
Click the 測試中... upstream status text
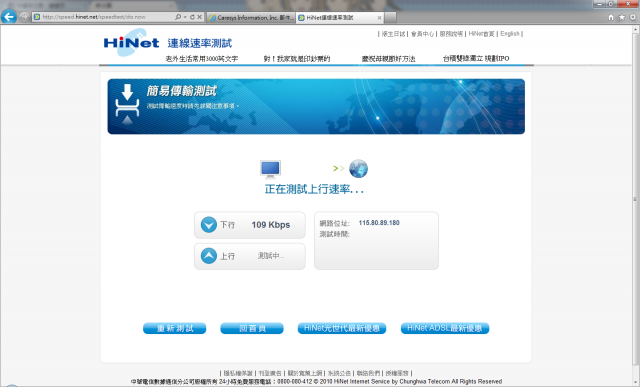(x=271, y=256)
